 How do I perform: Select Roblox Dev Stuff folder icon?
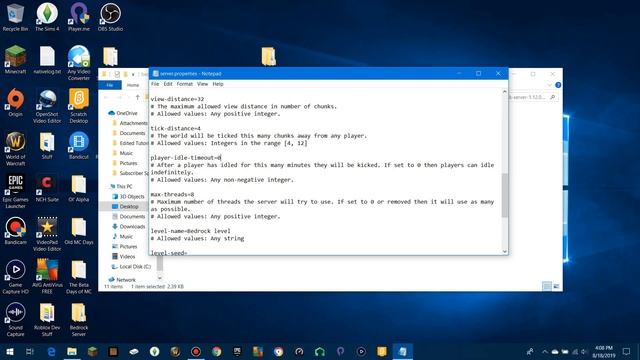tap(47, 320)
